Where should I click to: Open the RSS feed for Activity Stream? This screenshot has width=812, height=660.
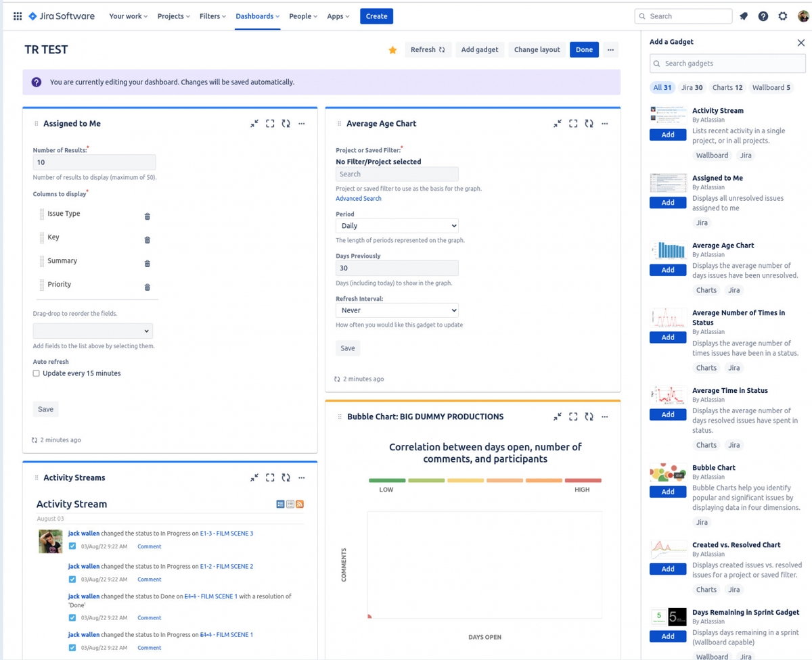point(300,504)
